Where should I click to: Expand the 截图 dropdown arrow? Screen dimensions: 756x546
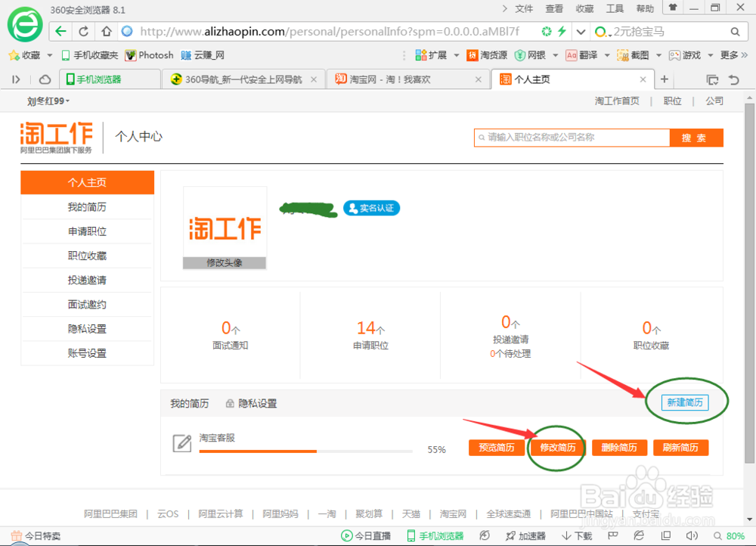(x=658, y=55)
